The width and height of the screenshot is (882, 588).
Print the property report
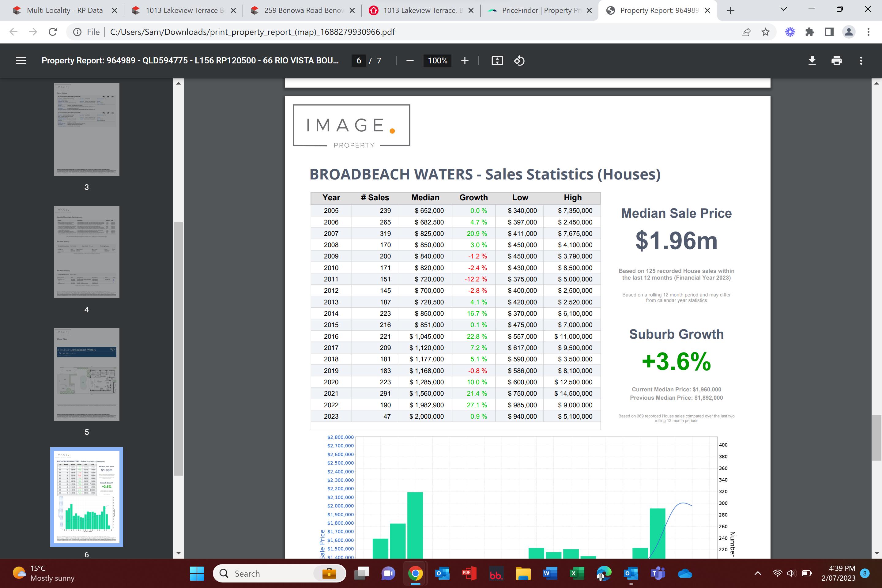[836, 60]
